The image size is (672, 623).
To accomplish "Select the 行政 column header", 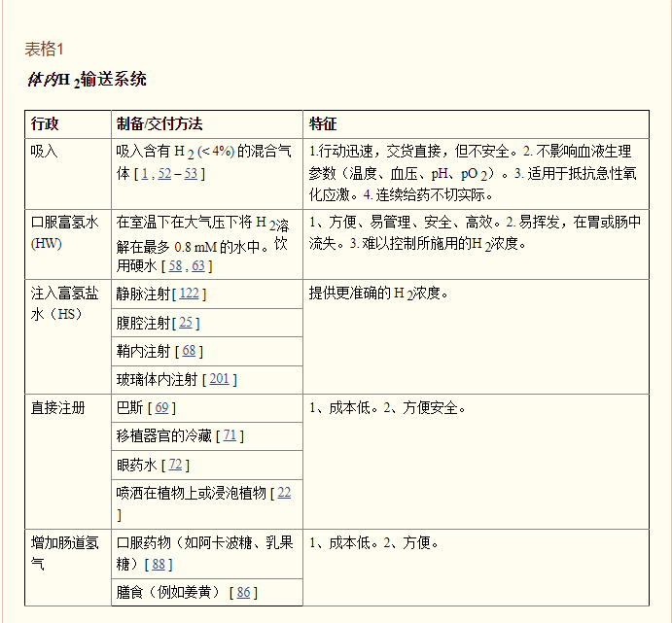I will point(45,124).
